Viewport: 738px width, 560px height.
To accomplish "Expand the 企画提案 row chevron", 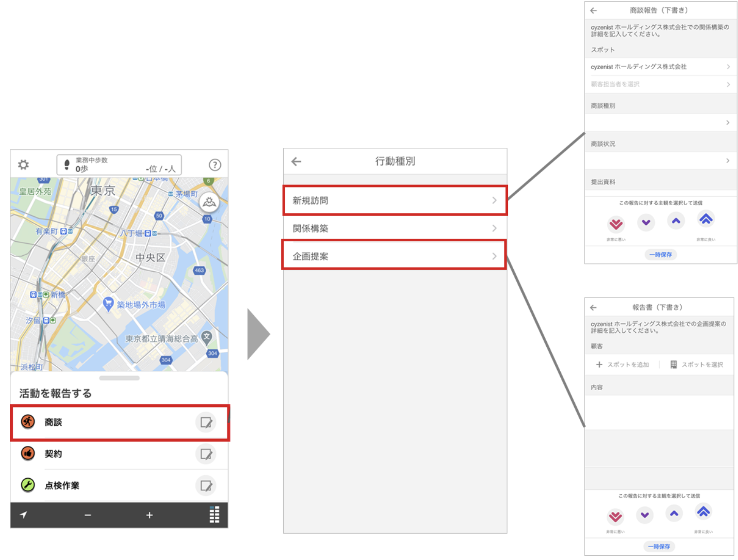I will pos(494,256).
